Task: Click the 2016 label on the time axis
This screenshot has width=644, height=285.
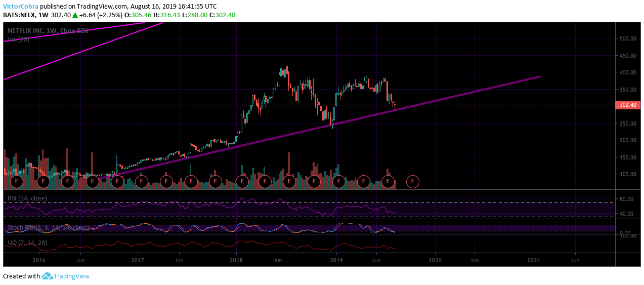Action: (x=39, y=260)
